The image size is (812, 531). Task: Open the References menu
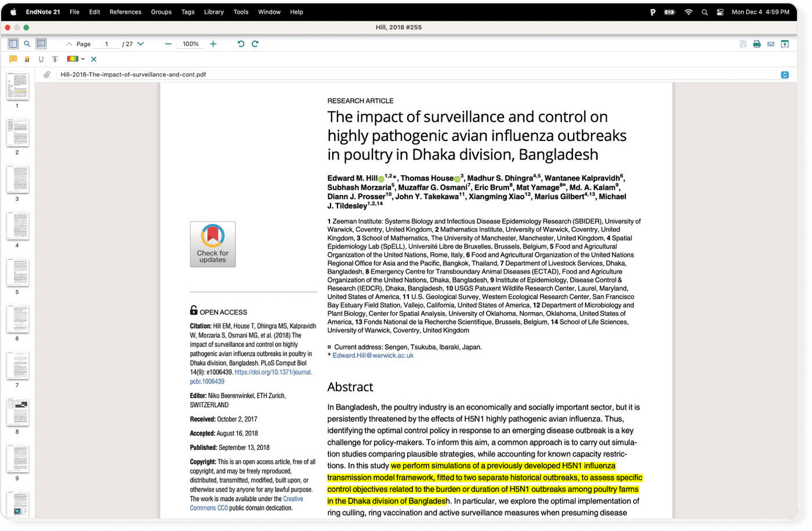click(x=125, y=12)
